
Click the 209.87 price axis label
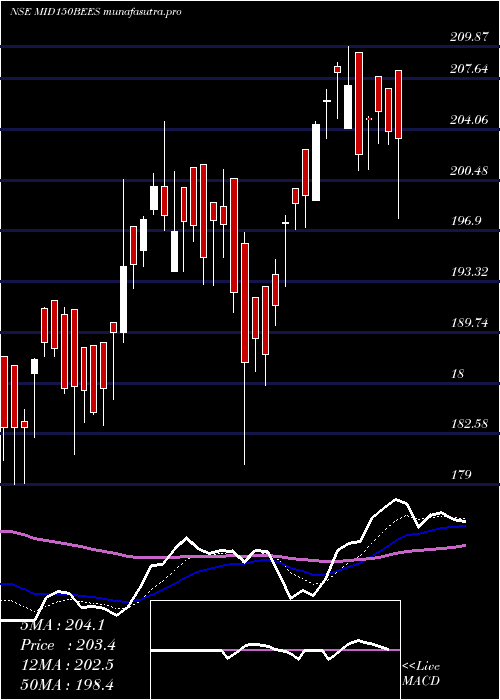point(469,38)
